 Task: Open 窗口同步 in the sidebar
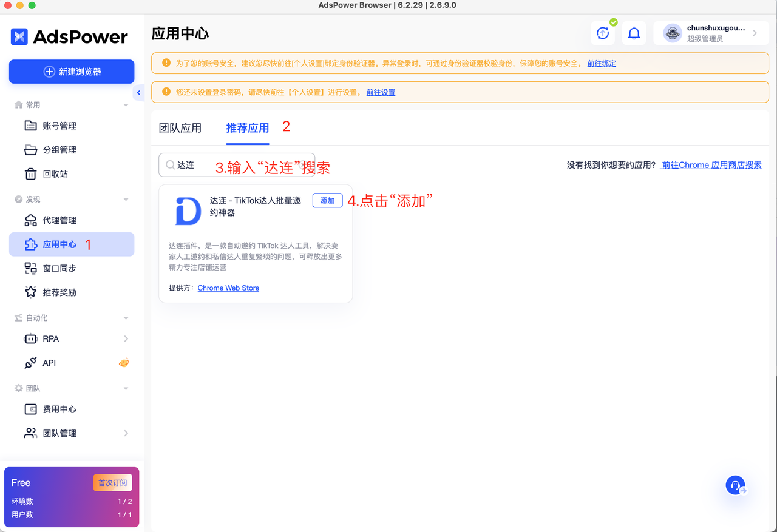click(72, 268)
